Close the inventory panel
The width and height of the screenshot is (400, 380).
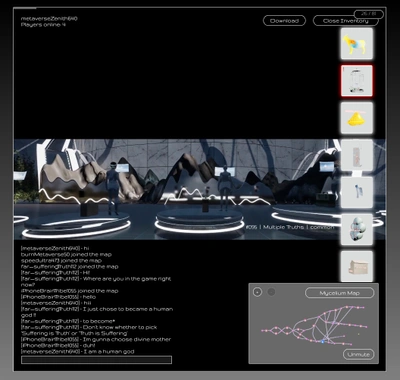click(x=345, y=21)
